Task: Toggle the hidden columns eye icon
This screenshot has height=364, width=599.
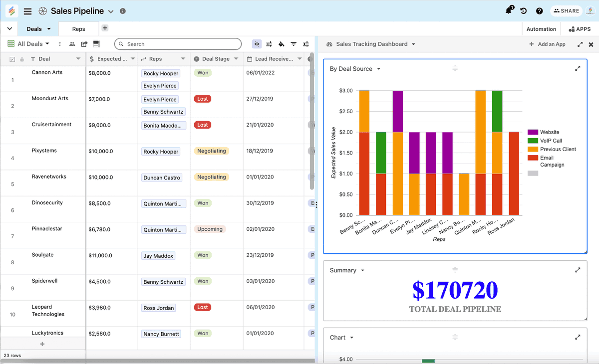Action: coord(257,44)
